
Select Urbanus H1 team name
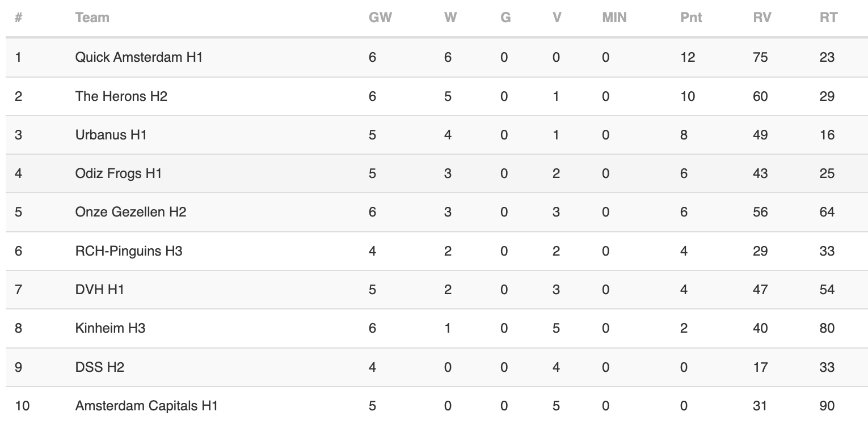pyautogui.click(x=111, y=135)
